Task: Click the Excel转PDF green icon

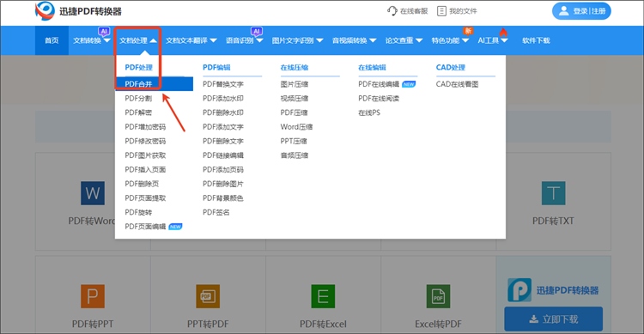Action: point(438,296)
